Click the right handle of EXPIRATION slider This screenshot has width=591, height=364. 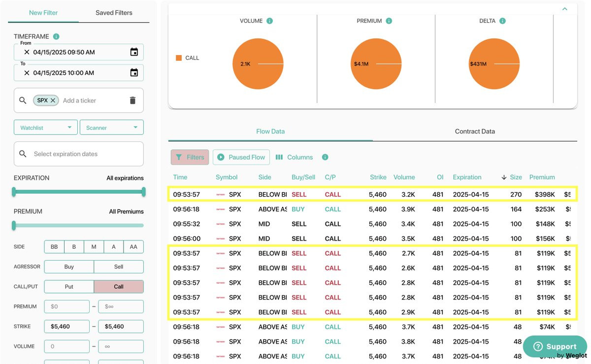pos(144,192)
